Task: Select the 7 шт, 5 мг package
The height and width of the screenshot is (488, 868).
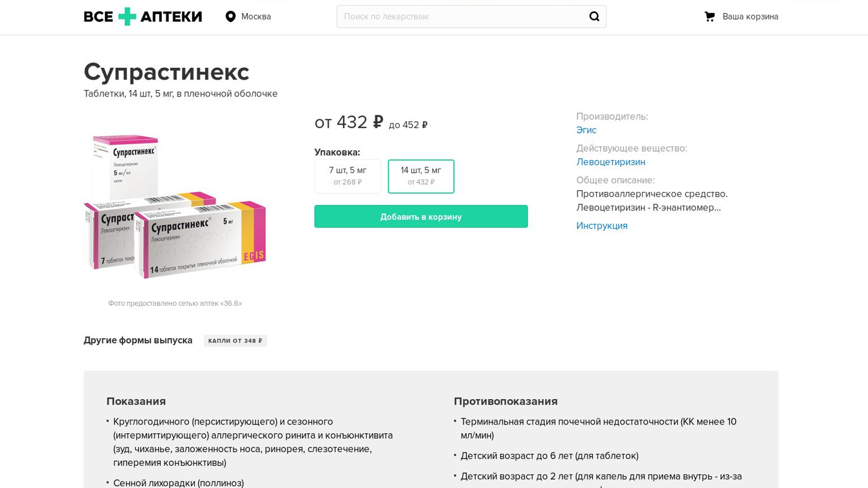Action: tap(347, 176)
